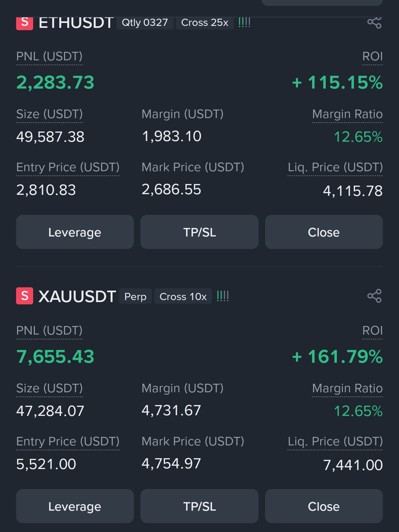Screen dimensions: 399x532
Task: Tap the red S badge beside XAUUSDT
Action: click(25, 296)
